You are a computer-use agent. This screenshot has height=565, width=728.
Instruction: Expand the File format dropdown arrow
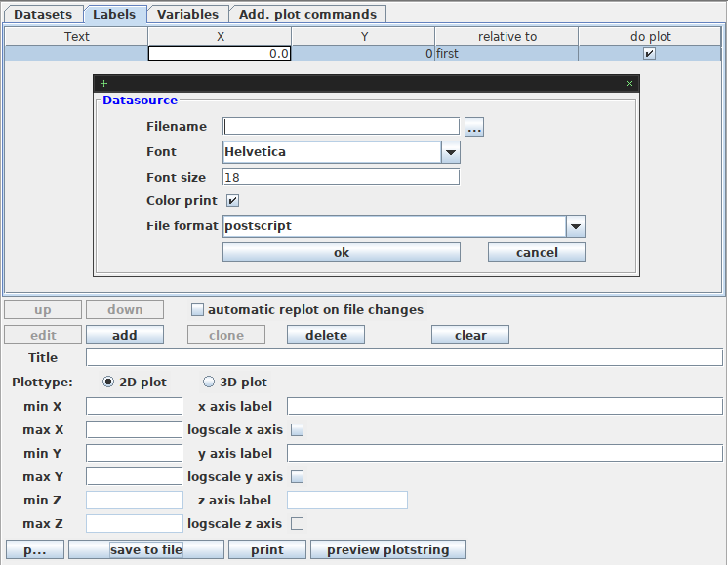[575, 226]
